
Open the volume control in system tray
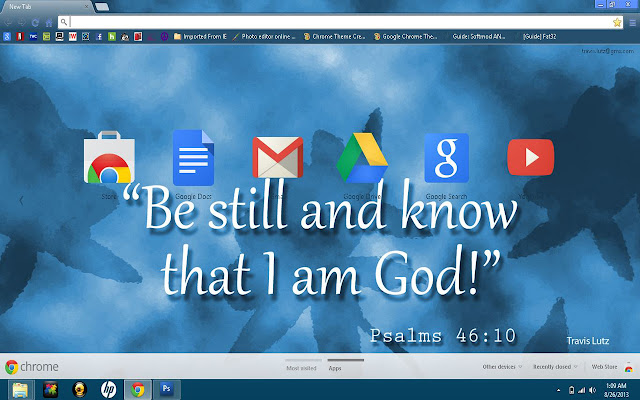pos(592,390)
